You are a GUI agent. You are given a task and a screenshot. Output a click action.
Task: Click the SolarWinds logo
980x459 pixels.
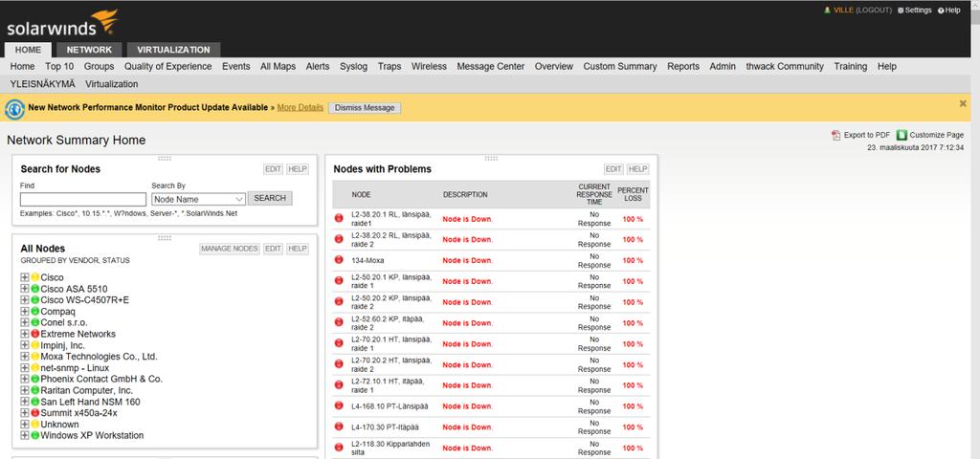click(x=62, y=23)
